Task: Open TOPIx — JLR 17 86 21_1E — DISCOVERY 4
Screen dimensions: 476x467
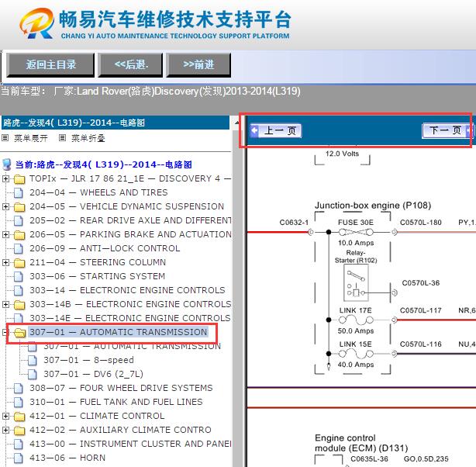Action: pos(130,178)
